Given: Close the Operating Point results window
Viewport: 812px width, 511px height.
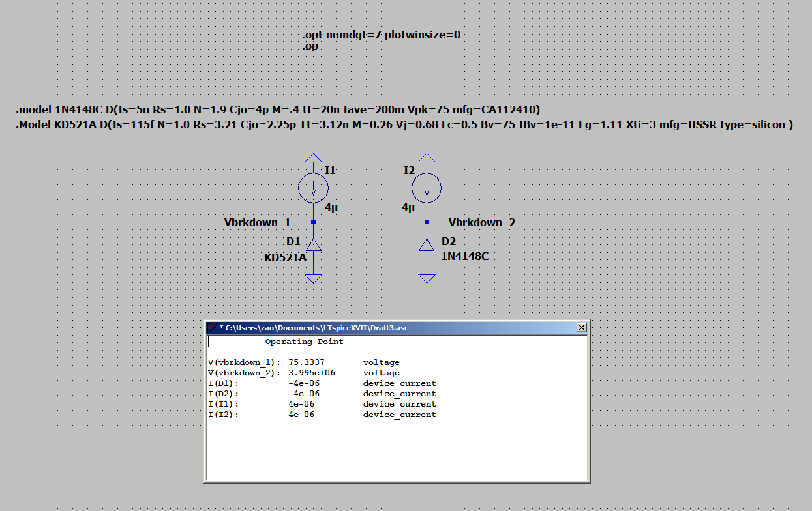Looking at the screenshot, I should pyautogui.click(x=581, y=328).
